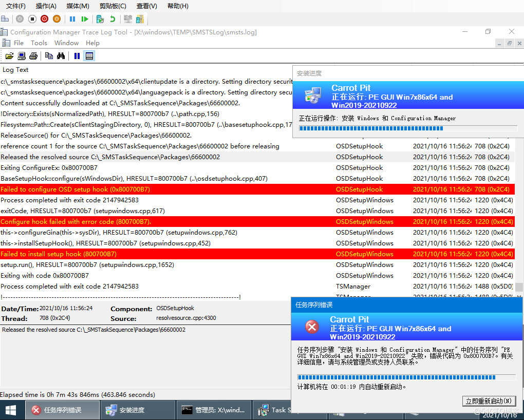Copy selected log lines with the copy icon
Image resolution: width=524 pixels, height=420 pixels.
click(x=49, y=56)
